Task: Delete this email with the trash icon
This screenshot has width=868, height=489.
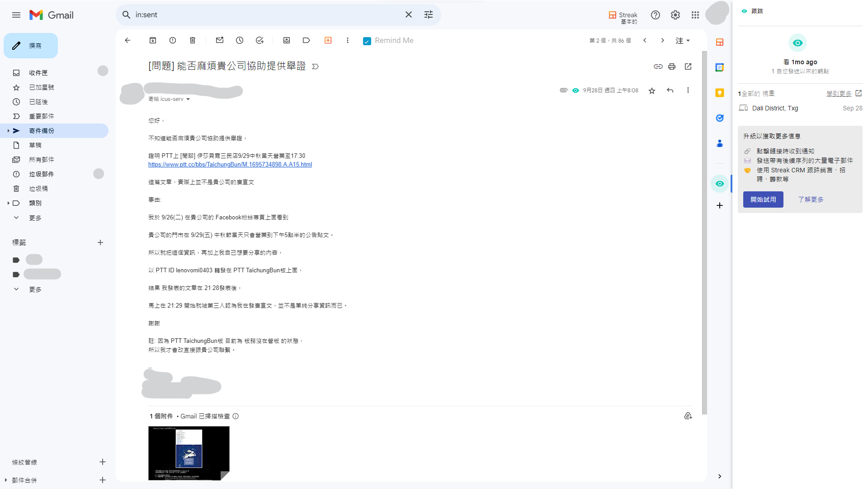Action: tap(193, 40)
